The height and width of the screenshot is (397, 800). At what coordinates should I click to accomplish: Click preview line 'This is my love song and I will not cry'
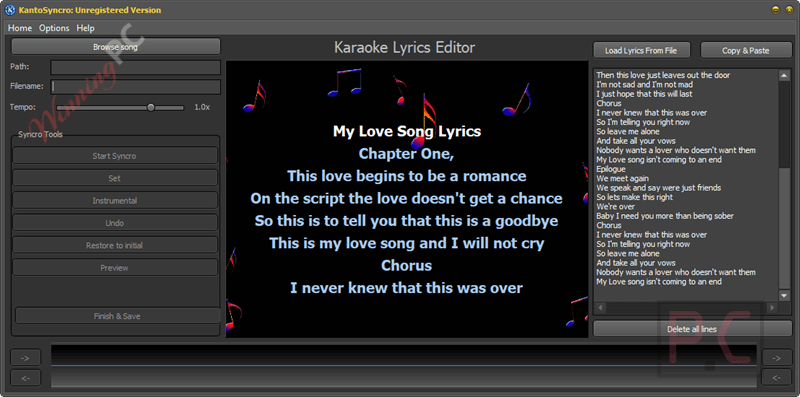point(407,243)
